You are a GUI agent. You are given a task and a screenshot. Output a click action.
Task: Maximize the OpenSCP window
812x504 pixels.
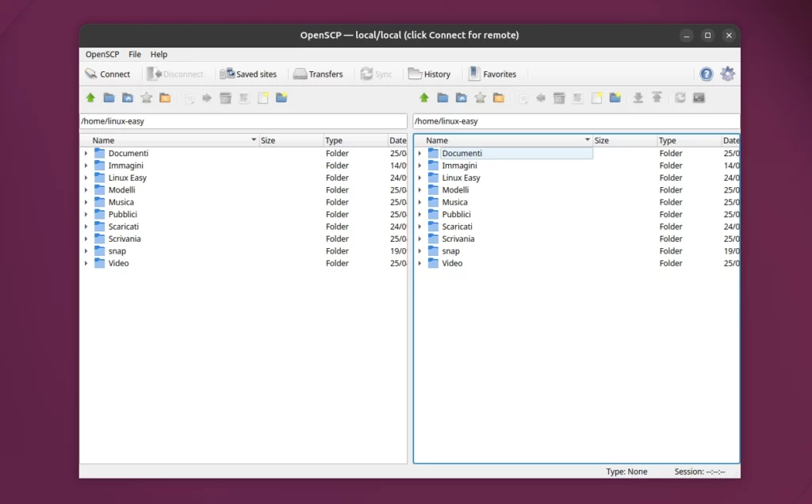tap(707, 35)
